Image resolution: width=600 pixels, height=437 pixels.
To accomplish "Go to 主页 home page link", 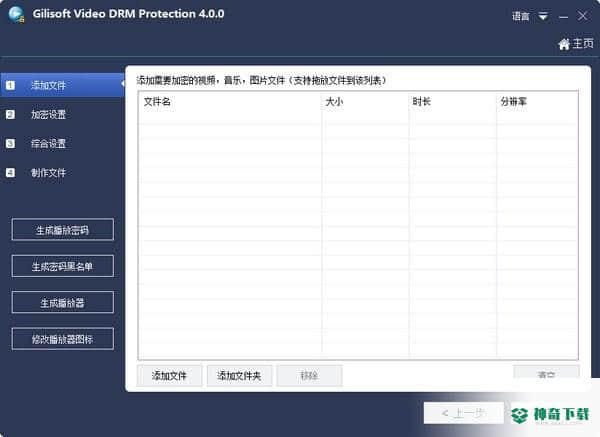I will [x=576, y=44].
